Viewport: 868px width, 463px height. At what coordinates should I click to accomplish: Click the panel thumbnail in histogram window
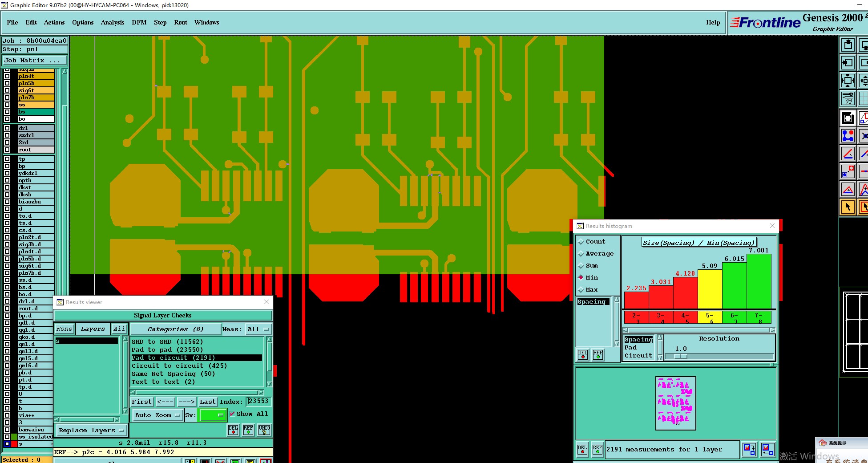tap(675, 403)
